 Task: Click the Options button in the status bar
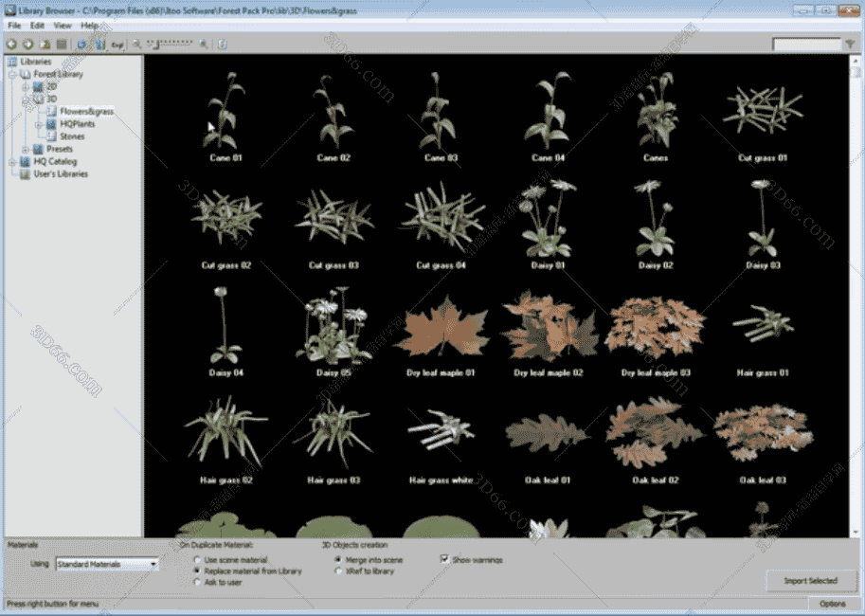point(834,602)
